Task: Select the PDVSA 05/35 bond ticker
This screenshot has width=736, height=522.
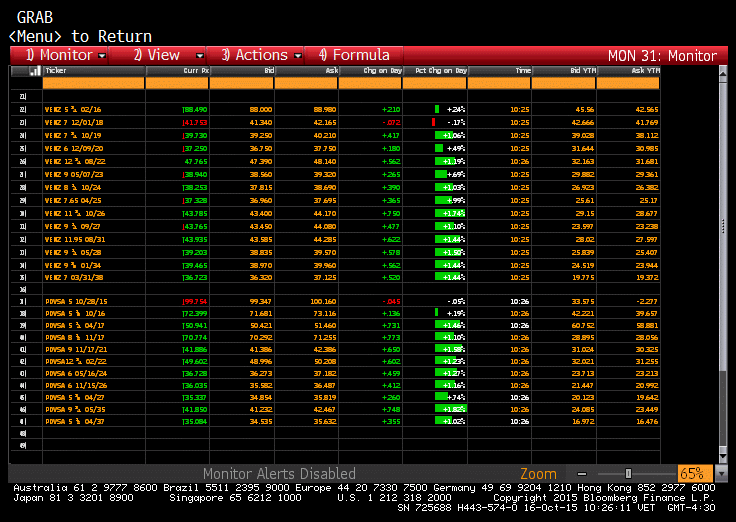Action: click(75, 409)
